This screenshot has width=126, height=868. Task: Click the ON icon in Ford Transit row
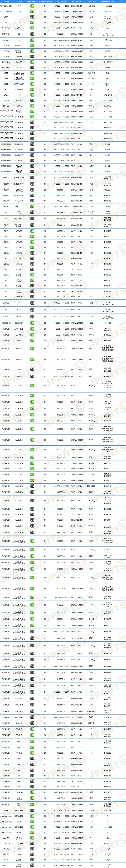point(32,57)
